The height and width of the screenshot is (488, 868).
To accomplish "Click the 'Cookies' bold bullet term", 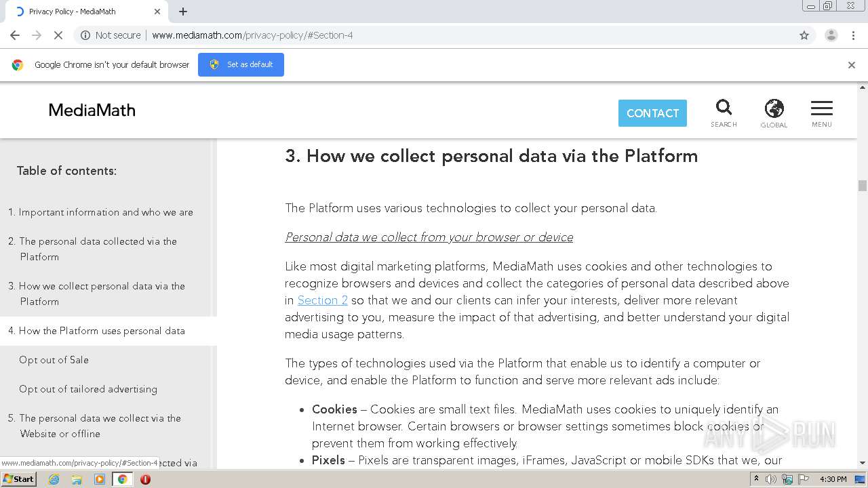I will point(334,409).
